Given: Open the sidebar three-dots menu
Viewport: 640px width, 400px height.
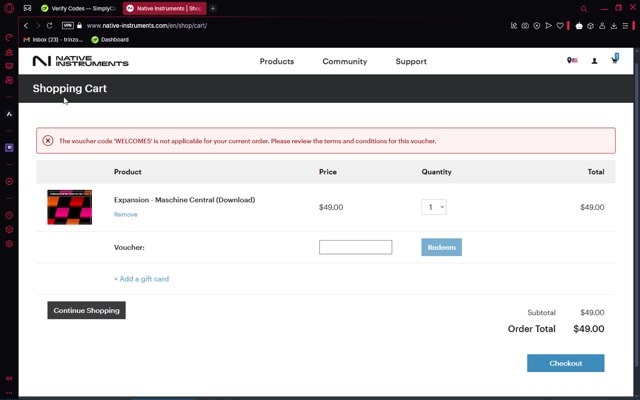Looking at the screenshot, I should pos(9,393).
